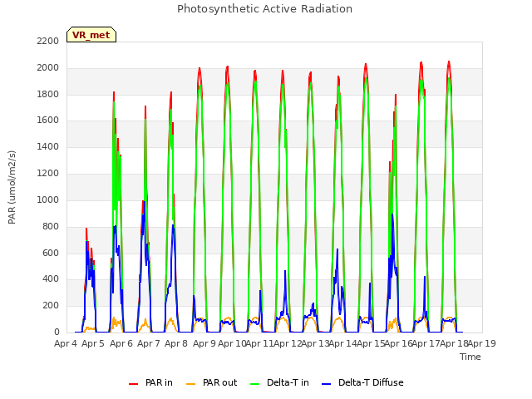Click the 800 y-axis tick label

coord(51,226)
